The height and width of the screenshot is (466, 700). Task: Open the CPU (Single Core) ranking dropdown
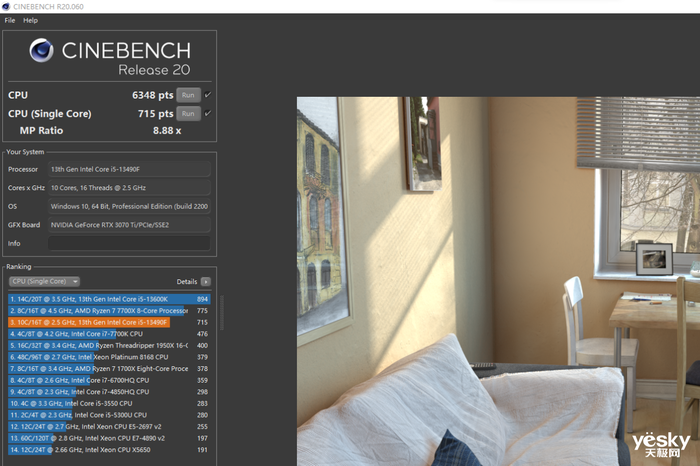pyautogui.click(x=44, y=281)
